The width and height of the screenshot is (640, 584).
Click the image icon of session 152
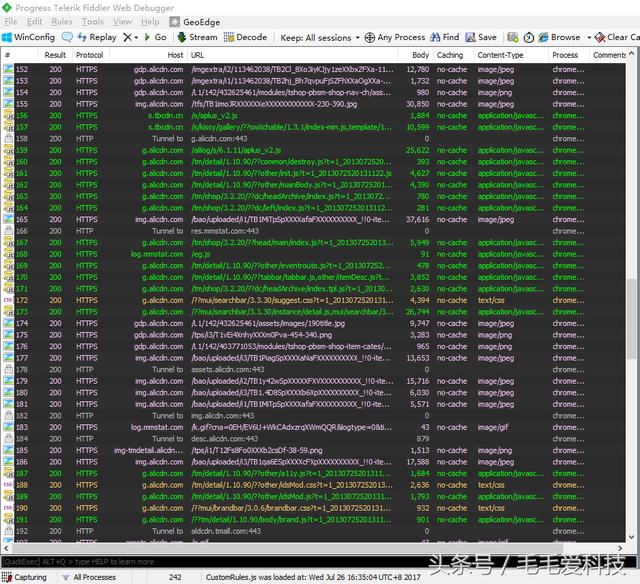(8, 69)
